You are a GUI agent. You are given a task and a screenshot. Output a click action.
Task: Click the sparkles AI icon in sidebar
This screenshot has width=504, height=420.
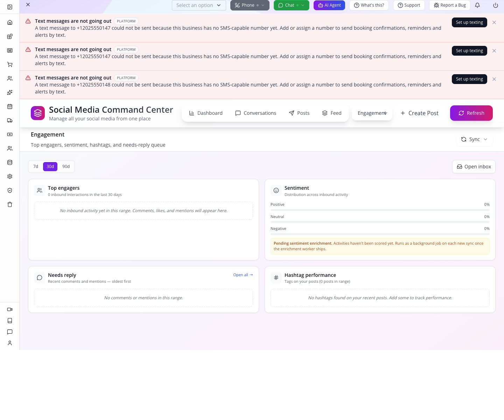(x=10, y=92)
